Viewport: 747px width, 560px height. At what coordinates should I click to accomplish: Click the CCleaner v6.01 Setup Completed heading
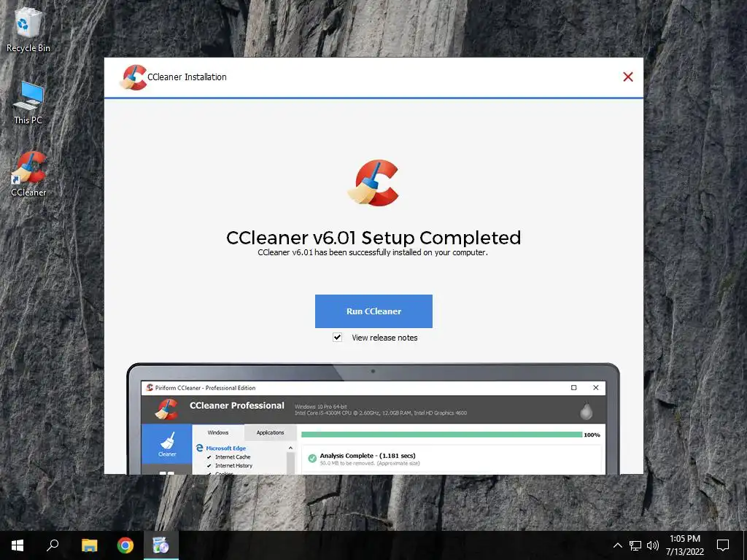pyautogui.click(x=373, y=237)
